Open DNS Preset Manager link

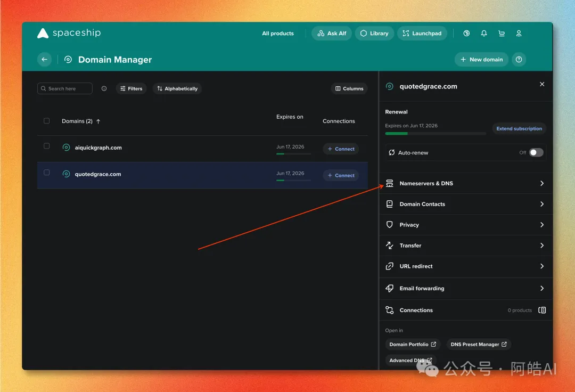[479, 344]
